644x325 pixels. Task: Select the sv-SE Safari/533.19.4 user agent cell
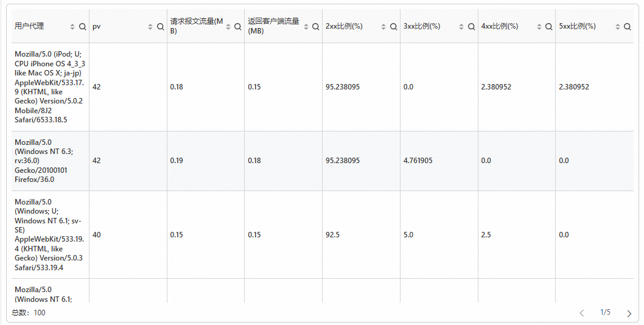49,234
